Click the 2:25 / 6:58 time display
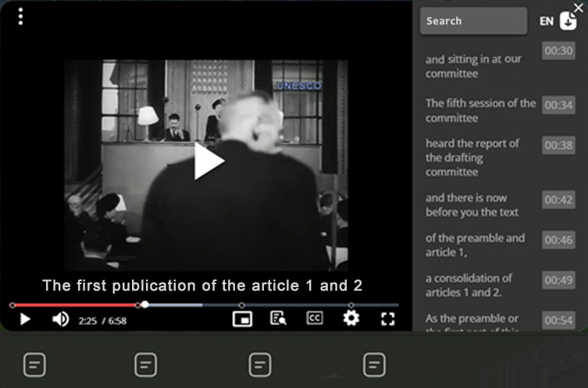The width and height of the screenshot is (588, 388). point(102,321)
